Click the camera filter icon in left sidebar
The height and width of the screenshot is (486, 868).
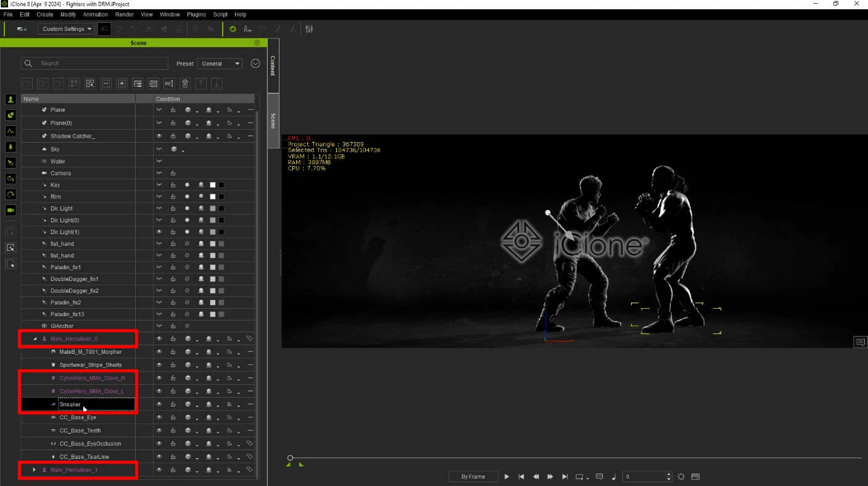coord(10,210)
